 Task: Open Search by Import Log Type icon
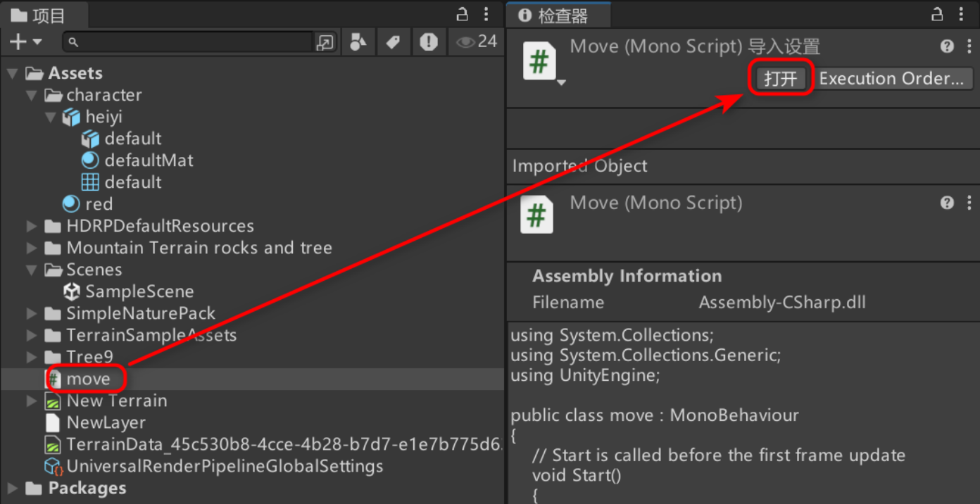pyautogui.click(x=428, y=42)
